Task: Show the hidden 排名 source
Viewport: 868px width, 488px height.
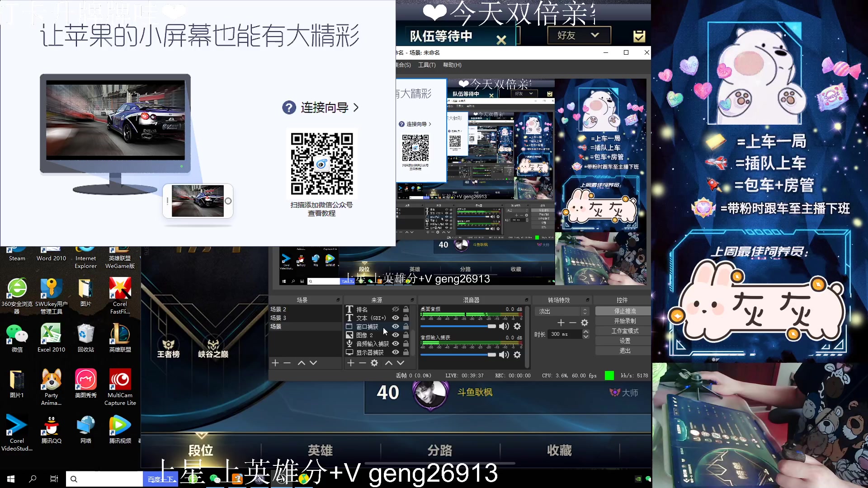Action: point(396,309)
